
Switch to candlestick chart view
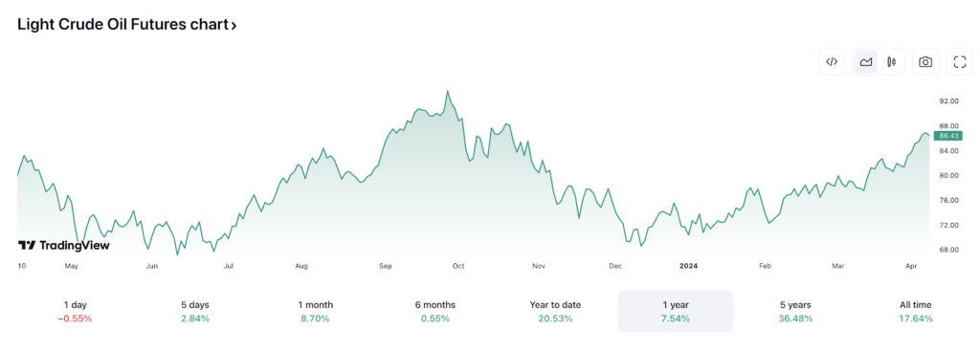click(892, 62)
